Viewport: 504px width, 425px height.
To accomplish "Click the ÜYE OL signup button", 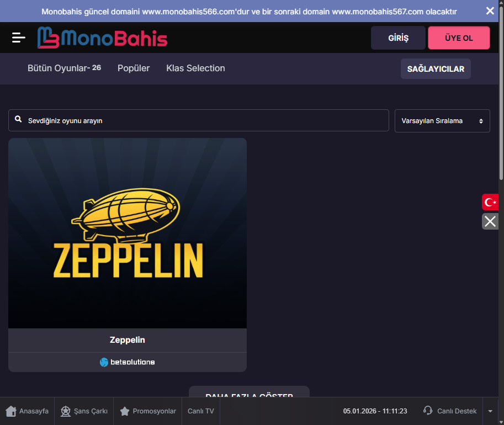I will coord(459,38).
